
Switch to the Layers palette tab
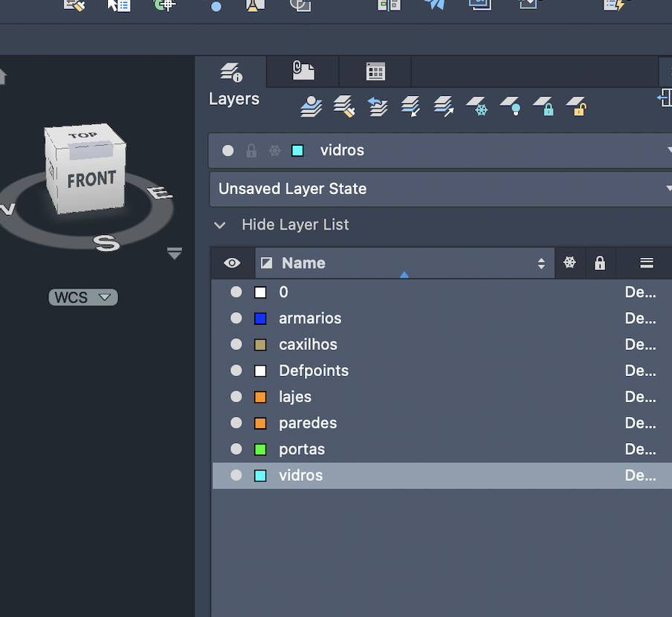coord(231,72)
